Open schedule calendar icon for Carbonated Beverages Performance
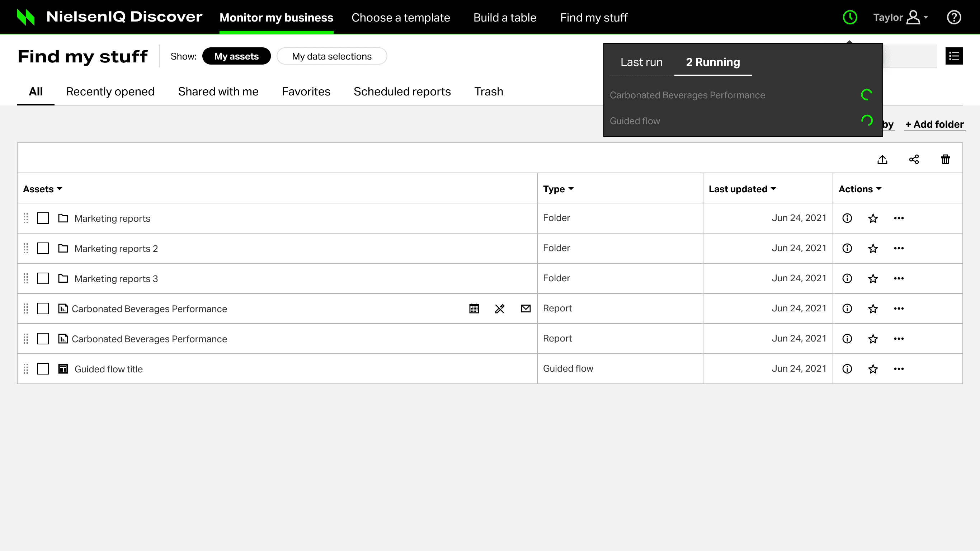 [474, 309]
